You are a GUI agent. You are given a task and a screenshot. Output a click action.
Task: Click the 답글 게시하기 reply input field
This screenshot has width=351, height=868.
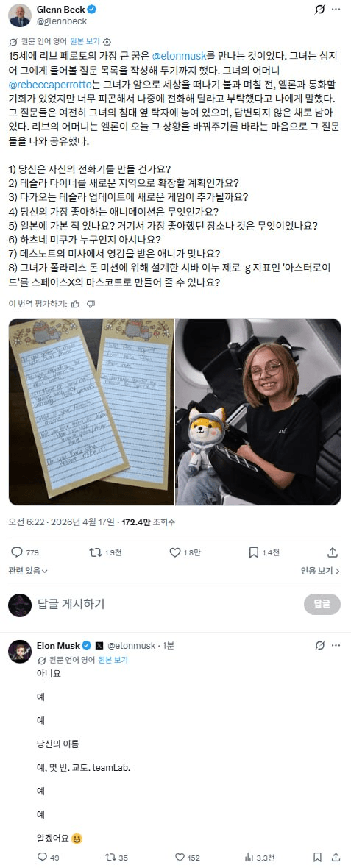(x=166, y=604)
